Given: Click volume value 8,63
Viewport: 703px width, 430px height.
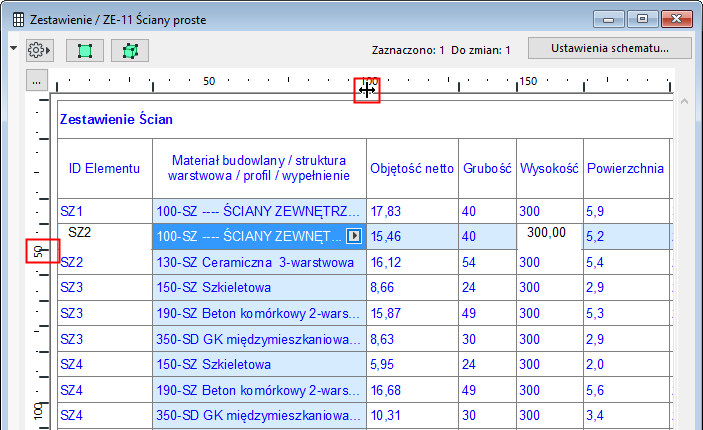Looking at the screenshot, I should [x=382, y=339].
